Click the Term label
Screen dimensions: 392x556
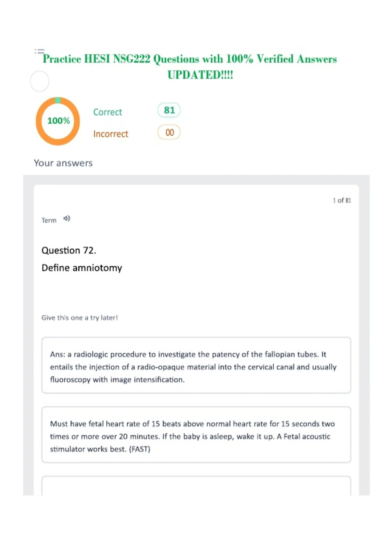tap(49, 220)
